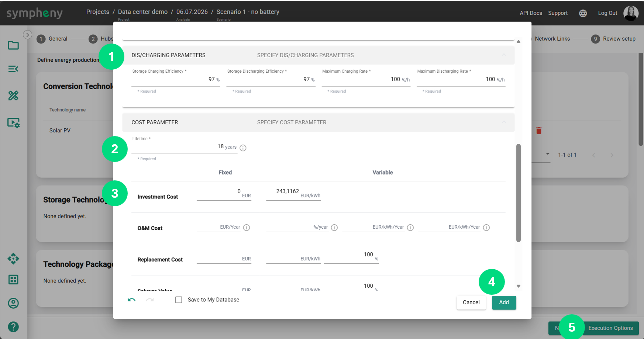Click the dialog vertical scrollbar thumb
The image size is (644, 339).
(x=519, y=193)
